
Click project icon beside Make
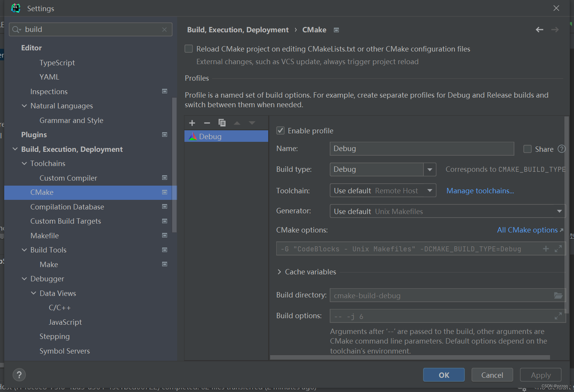[165, 264]
